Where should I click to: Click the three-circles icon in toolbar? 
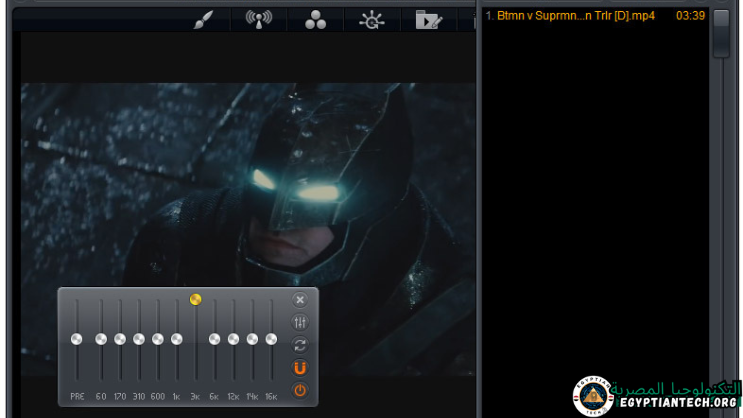click(315, 19)
